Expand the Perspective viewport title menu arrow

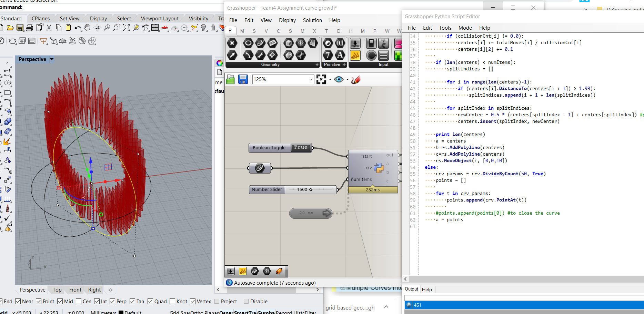[x=52, y=59]
